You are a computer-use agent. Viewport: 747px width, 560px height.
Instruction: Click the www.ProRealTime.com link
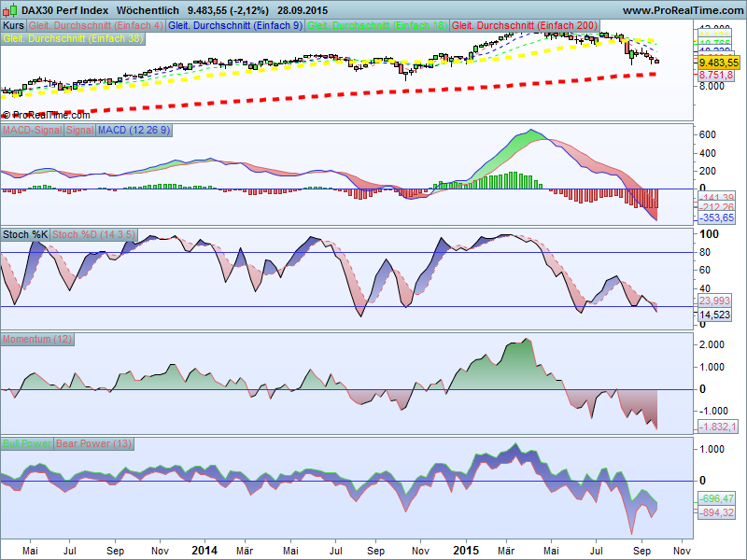point(683,10)
